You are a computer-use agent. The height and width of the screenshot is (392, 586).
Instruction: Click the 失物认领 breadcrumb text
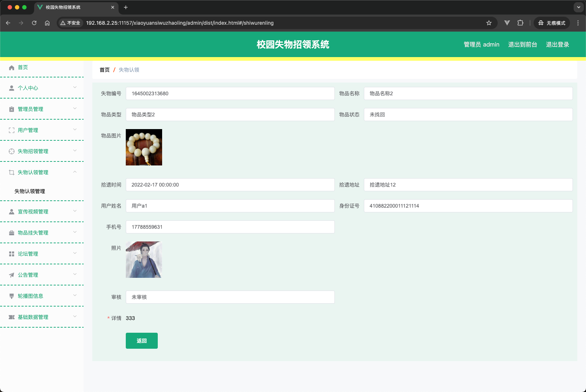[x=129, y=70]
